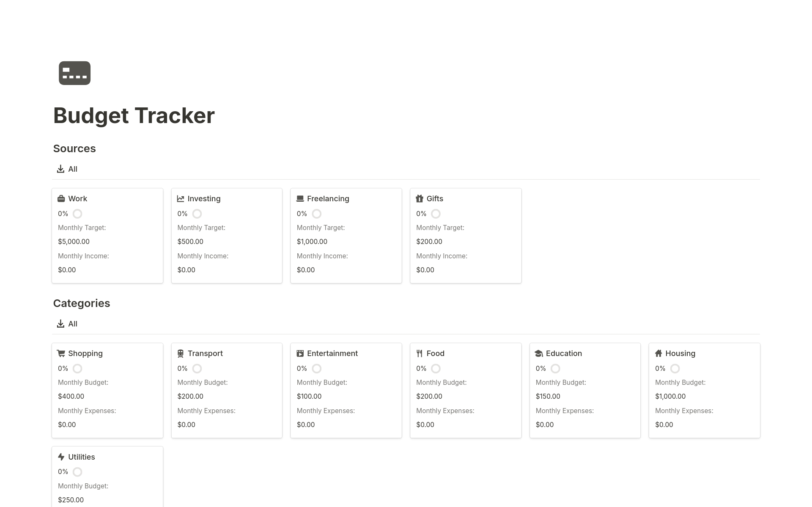
Task: Click the gift icon beside Gifts
Action: tap(420, 198)
